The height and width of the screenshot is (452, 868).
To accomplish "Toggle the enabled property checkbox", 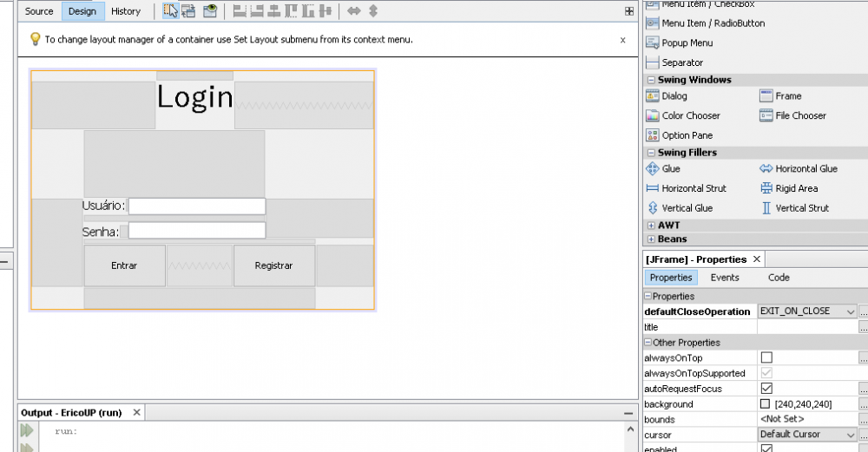I will point(766,449).
